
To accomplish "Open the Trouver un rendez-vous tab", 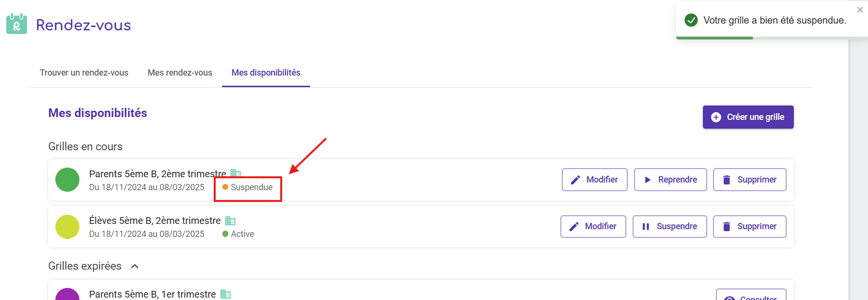I will pyautogui.click(x=84, y=73).
